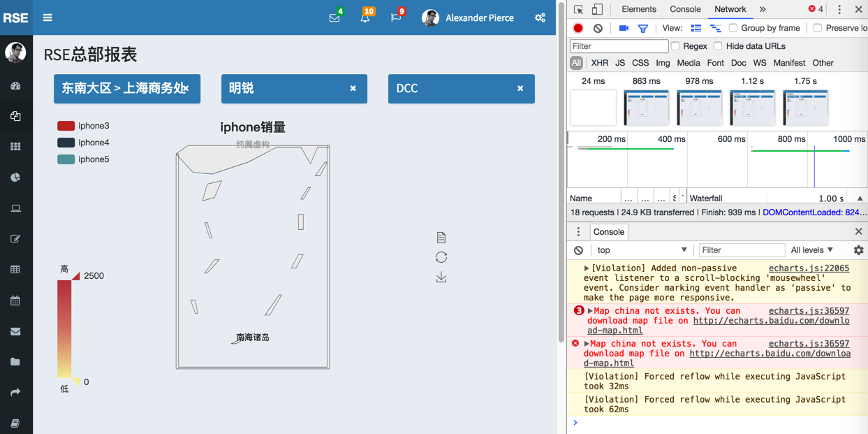Open Alexander Pierce user menu
The image size is (868, 434).
(x=468, y=17)
